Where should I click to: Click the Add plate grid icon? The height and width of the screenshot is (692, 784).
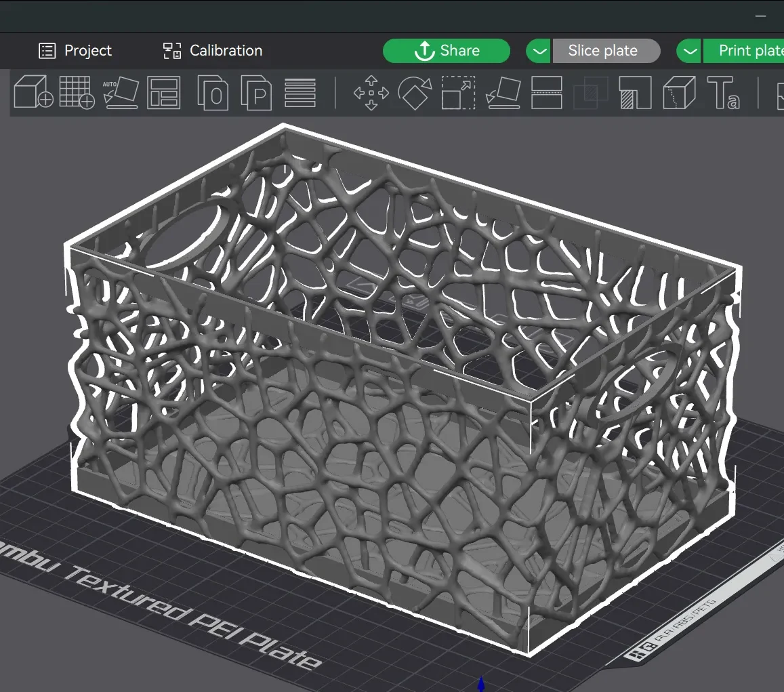click(77, 92)
